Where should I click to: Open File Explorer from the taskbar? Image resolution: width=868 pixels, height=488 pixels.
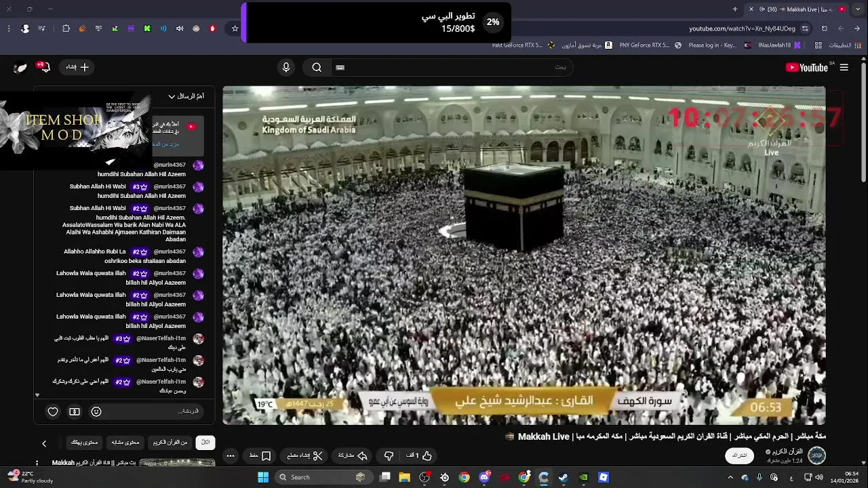point(405,477)
